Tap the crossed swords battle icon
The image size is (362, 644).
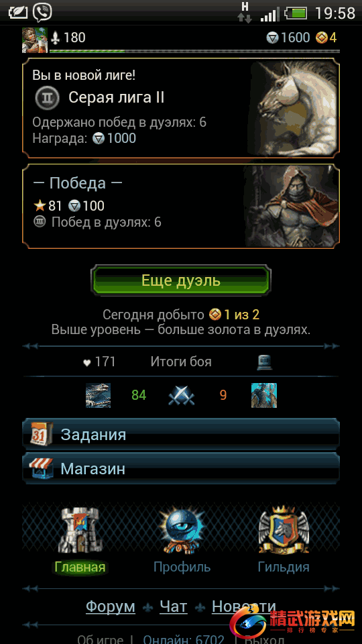182,396
